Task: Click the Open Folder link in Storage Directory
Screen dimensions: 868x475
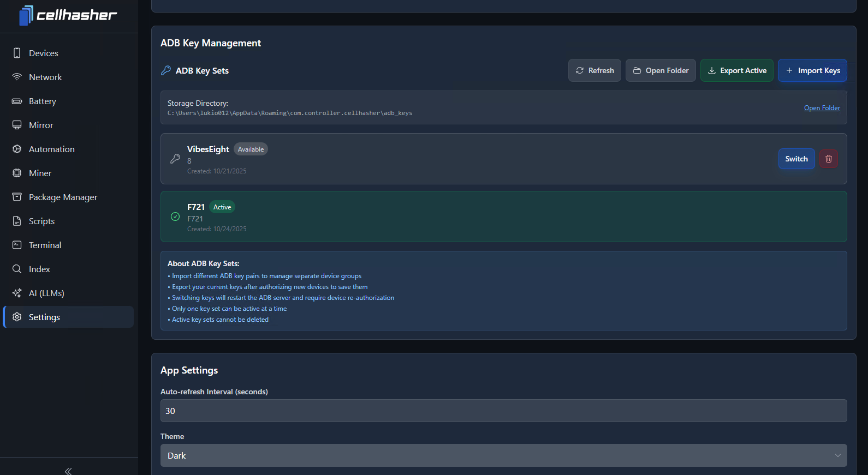Action: click(822, 108)
